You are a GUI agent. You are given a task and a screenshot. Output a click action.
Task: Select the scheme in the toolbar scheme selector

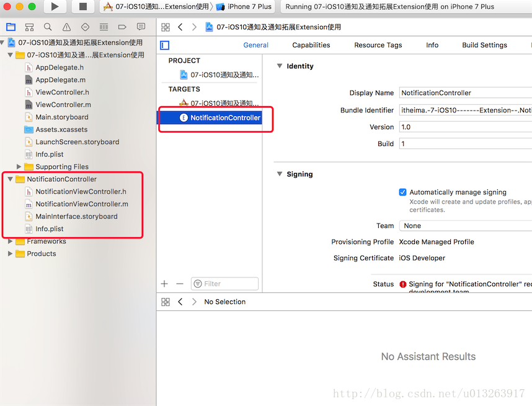[156, 6]
